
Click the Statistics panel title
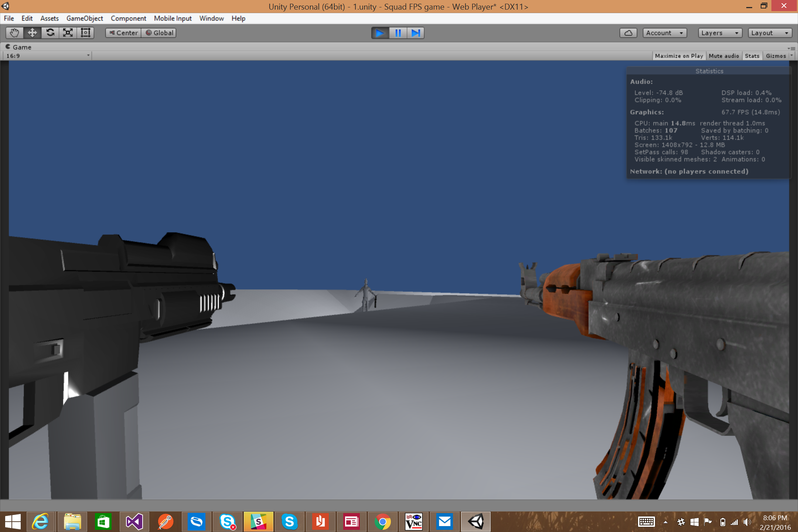click(709, 71)
